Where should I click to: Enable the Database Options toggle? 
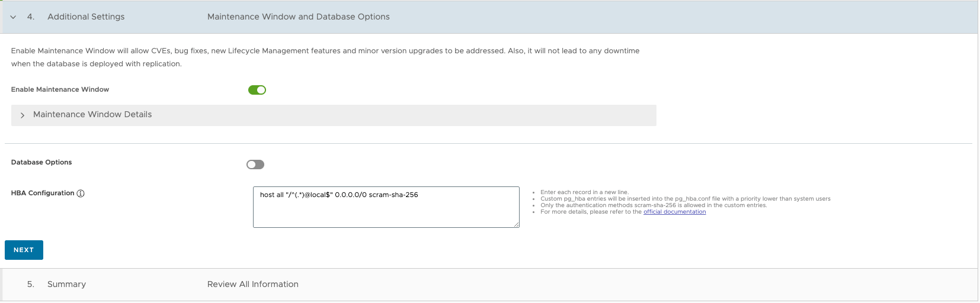255,165
